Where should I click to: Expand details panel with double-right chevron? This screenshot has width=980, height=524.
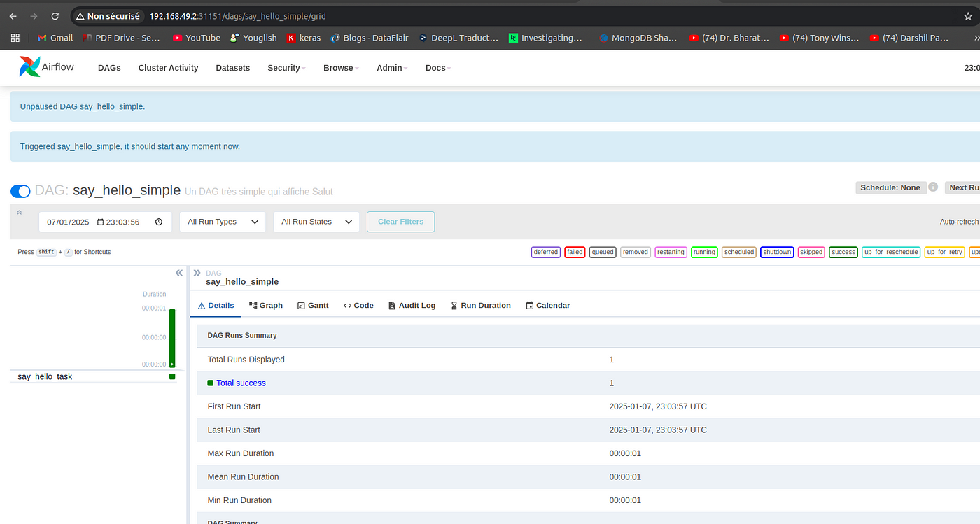pyautogui.click(x=197, y=273)
